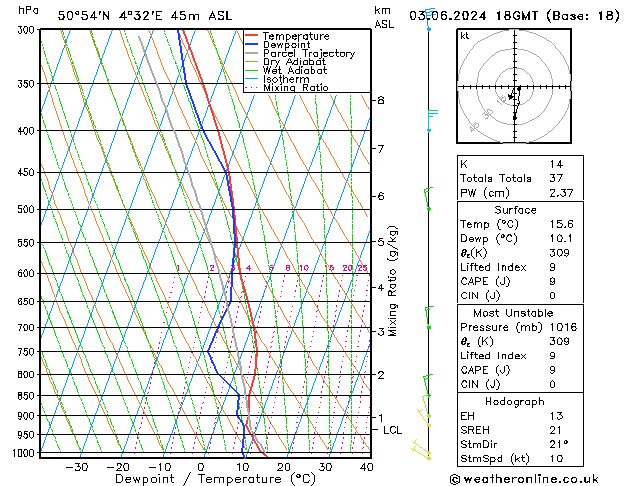
Task: Select the LCL marker on the altitude axis
Action: [393, 430]
